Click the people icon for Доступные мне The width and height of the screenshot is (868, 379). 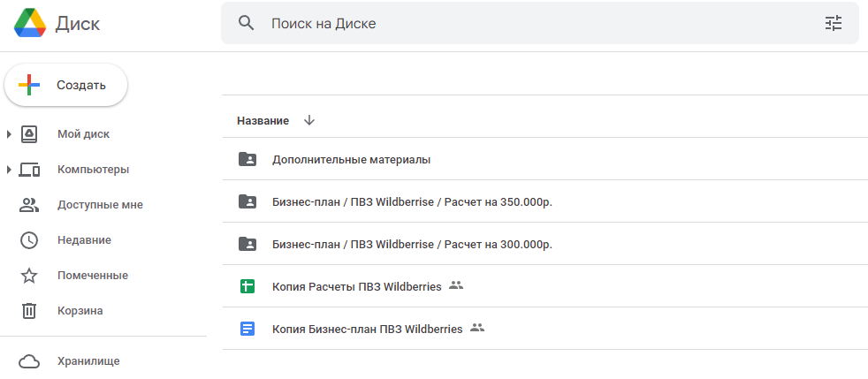point(29,205)
